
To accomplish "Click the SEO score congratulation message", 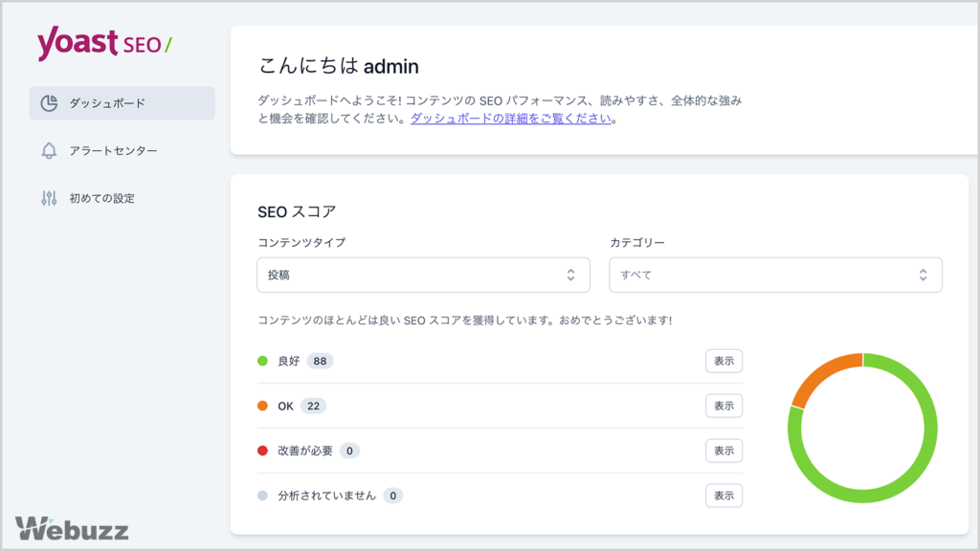I will (x=465, y=320).
